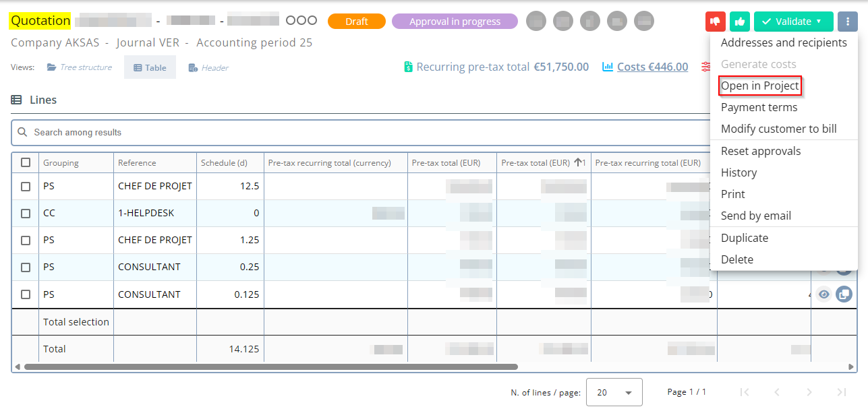Click the green thumbs-up approve button
Viewport: 868px width, 413px height.
[x=740, y=22]
